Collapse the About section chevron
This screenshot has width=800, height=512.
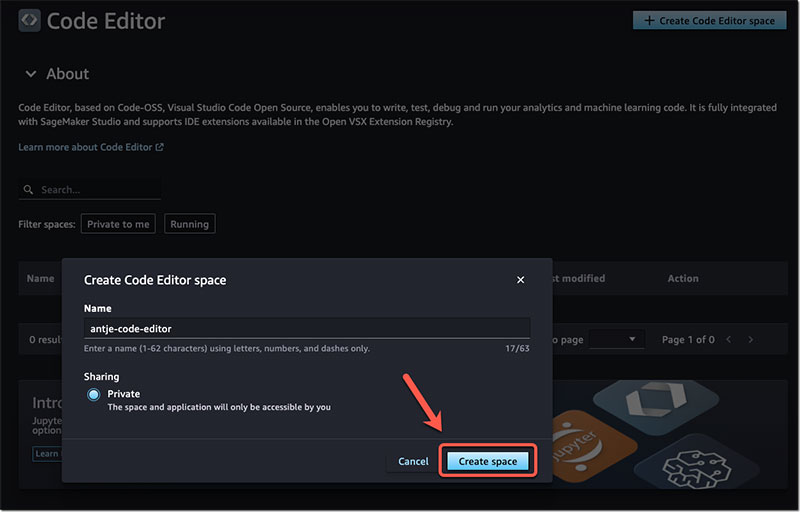pos(31,74)
